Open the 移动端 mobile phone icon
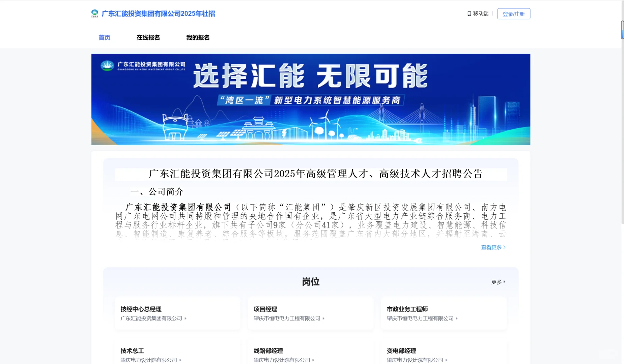624x364 pixels. (x=469, y=13)
